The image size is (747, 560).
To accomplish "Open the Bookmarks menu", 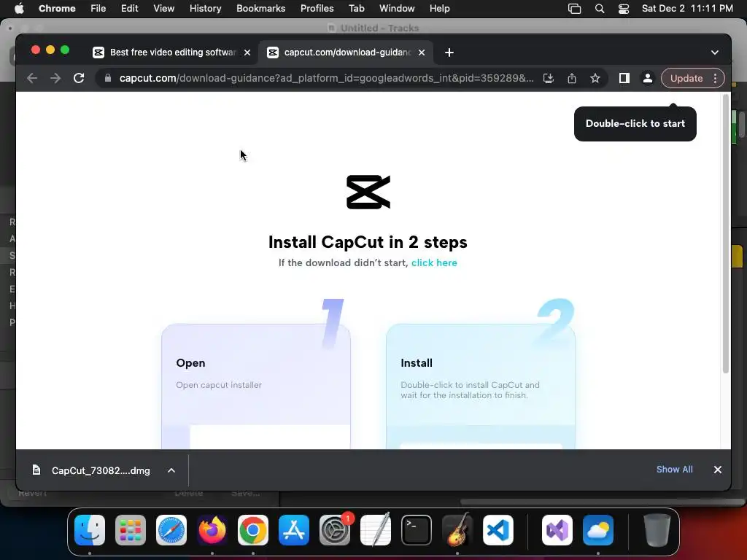I will click(260, 9).
